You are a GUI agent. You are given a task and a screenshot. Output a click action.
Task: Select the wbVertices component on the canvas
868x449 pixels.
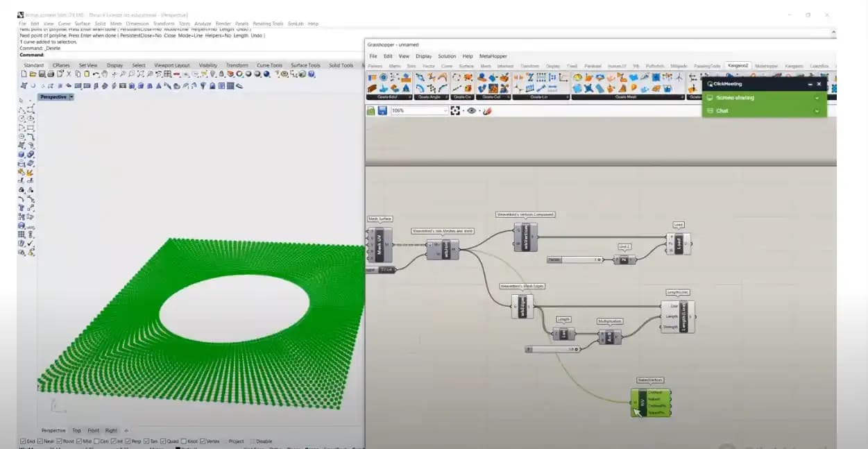point(525,236)
